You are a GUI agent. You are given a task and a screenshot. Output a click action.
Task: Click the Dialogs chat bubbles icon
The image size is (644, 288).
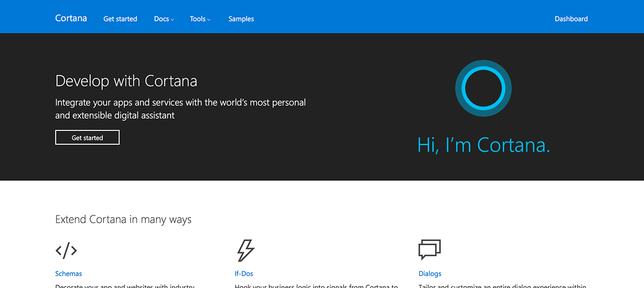click(x=430, y=249)
